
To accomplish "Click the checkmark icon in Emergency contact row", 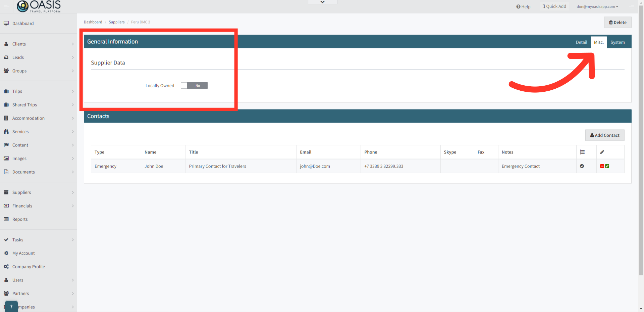I will tap(582, 166).
